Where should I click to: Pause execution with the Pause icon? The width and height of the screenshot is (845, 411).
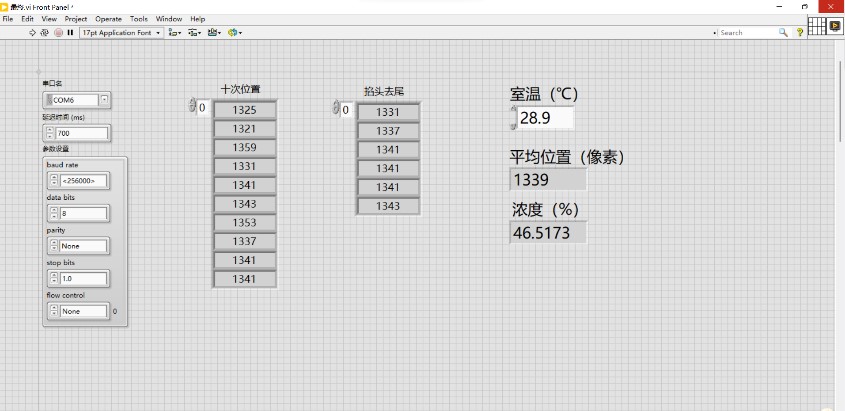[70, 32]
